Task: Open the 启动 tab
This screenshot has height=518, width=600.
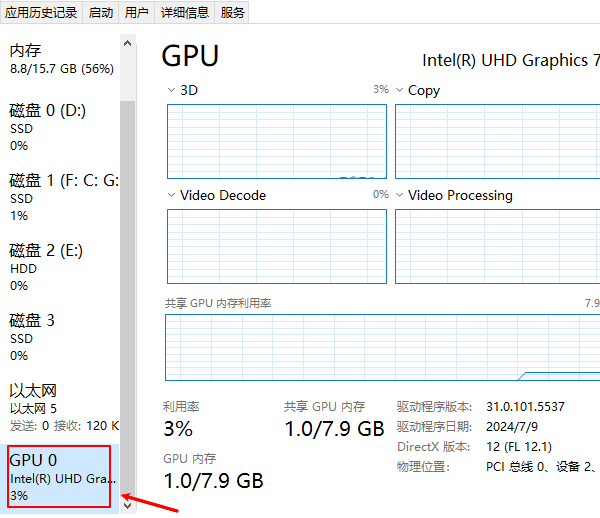Action: [x=101, y=12]
